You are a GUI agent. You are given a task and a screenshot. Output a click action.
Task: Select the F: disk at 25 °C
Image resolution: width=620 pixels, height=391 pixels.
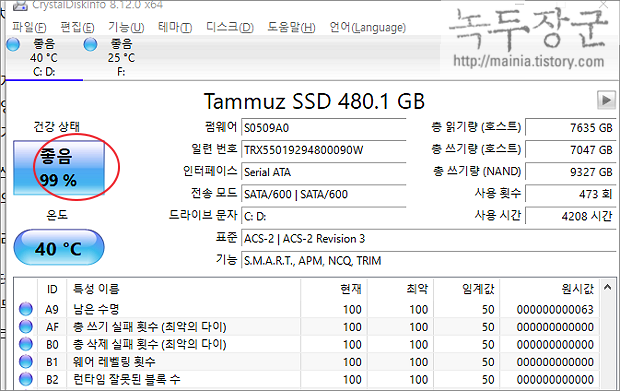tap(121, 58)
